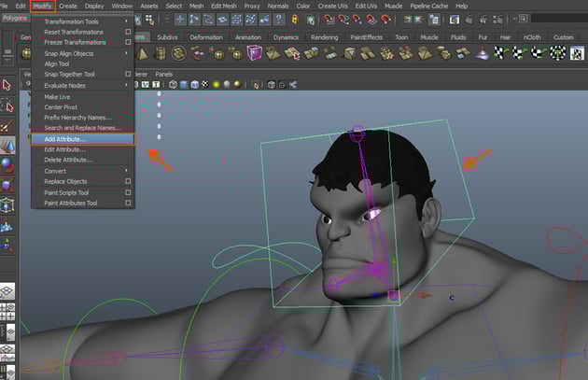
Task: Click the polygon pipe cylinder shelf icon
Action: click(x=161, y=53)
